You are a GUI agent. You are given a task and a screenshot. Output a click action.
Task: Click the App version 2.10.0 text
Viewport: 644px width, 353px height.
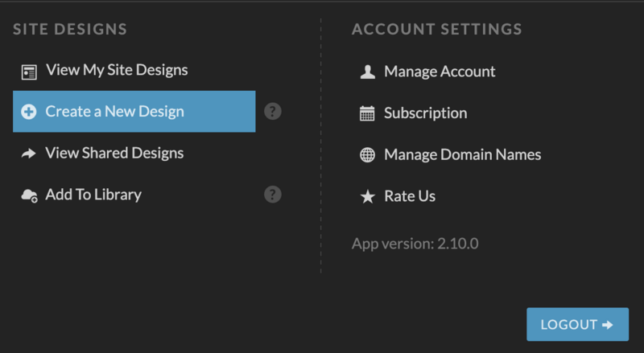point(415,244)
